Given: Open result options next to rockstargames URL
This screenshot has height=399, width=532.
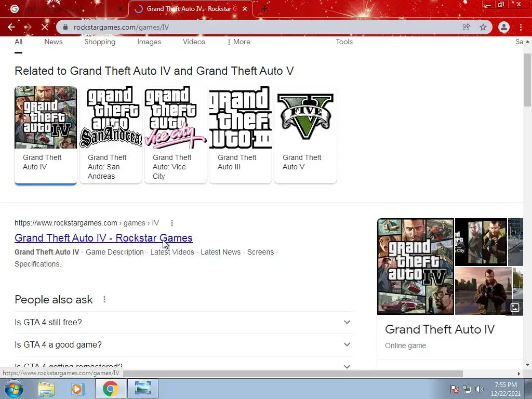Looking at the screenshot, I should pos(171,223).
